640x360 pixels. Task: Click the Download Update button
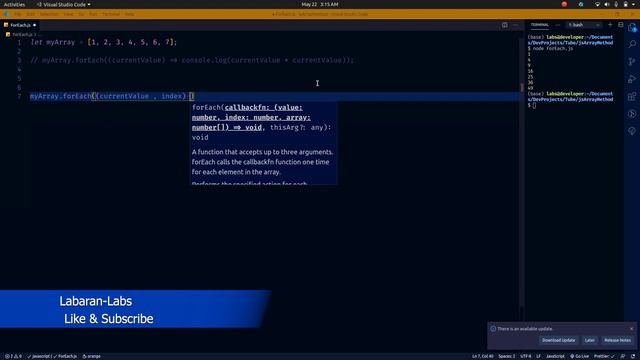point(558,340)
